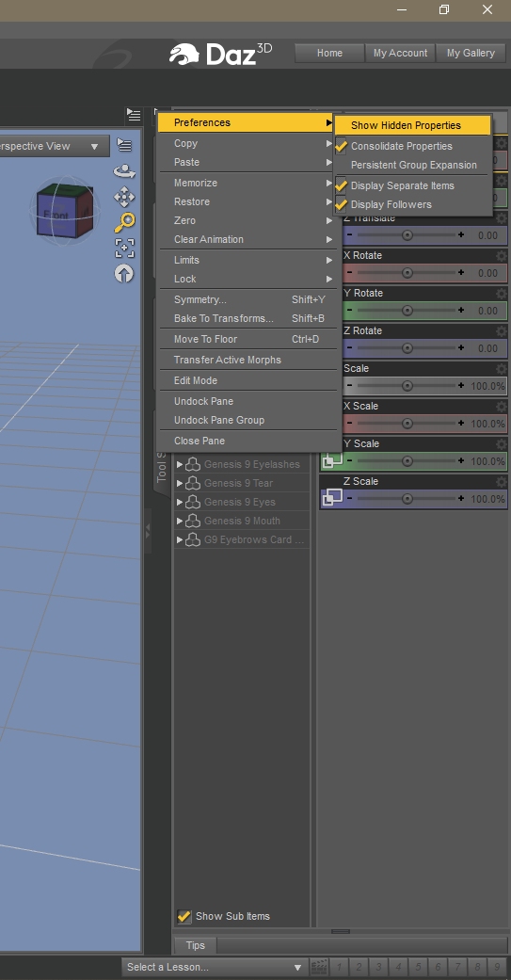Click Y Scale slider handle
The width and height of the screenshot is (511, 980).
click(407, 461)
